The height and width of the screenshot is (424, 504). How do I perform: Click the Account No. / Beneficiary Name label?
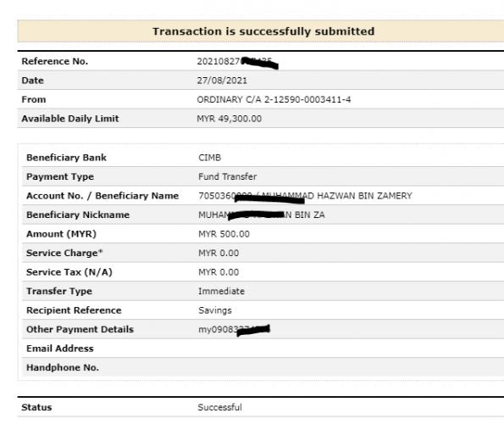tap(102, 196)
